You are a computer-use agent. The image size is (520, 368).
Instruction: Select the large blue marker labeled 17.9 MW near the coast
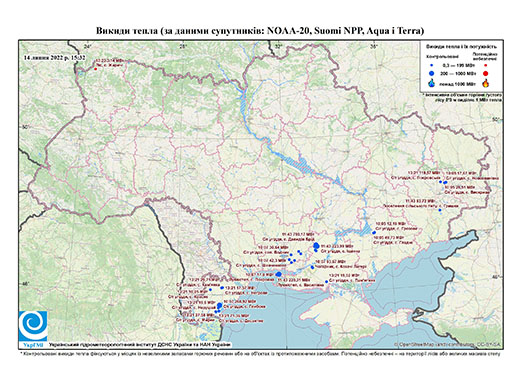click(x=279, y=274)
